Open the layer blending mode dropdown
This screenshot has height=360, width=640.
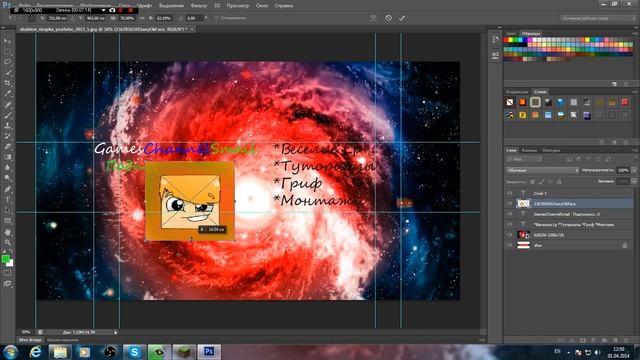[542, 170]
